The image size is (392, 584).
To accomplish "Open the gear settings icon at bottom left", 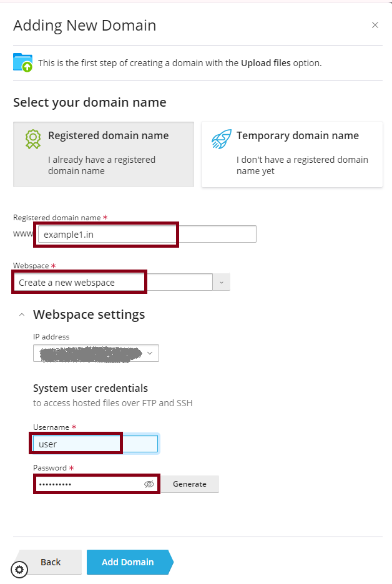I will [19, 569].
